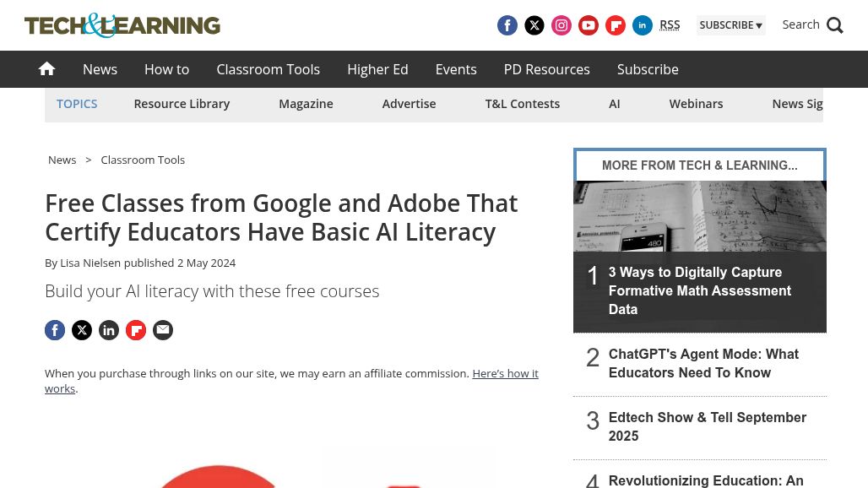Open the Flipboard icon in header
The image size is (868, 488).
click(616, 25)
